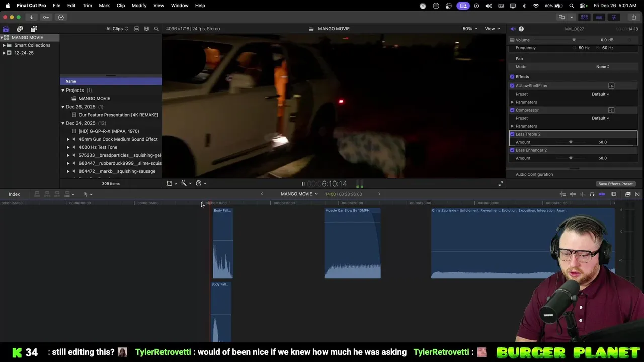Open Compressor custom interface icon

pyautogui.click(x=611, y=110)
